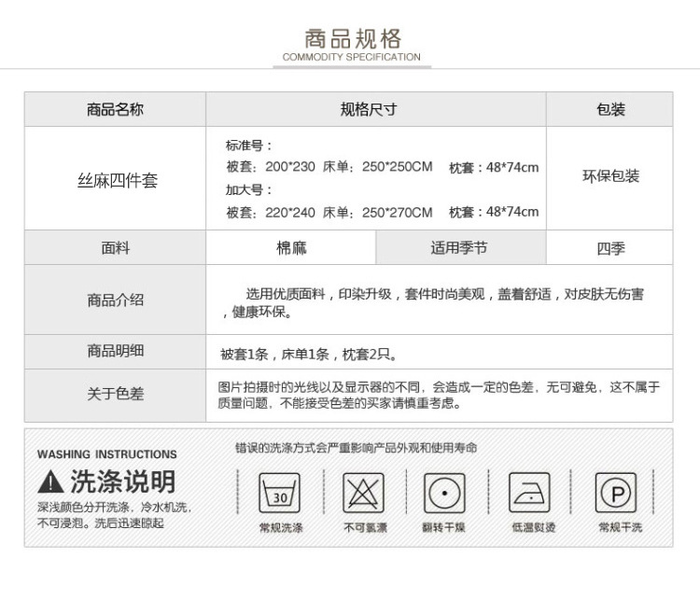Click the 环保包装 packaging cell
700x613 pixels.
pyautogui.click(x=610, y=176)
